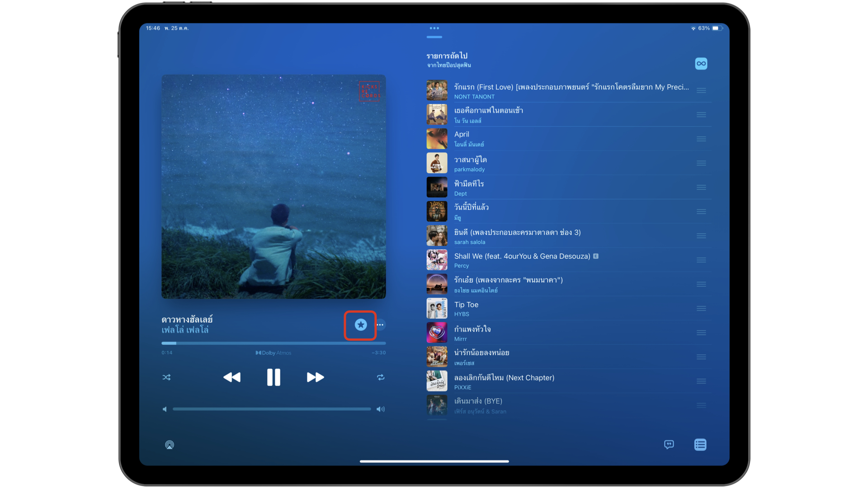Skip to next track
868x488 pixels.
[x=315, y=377]
